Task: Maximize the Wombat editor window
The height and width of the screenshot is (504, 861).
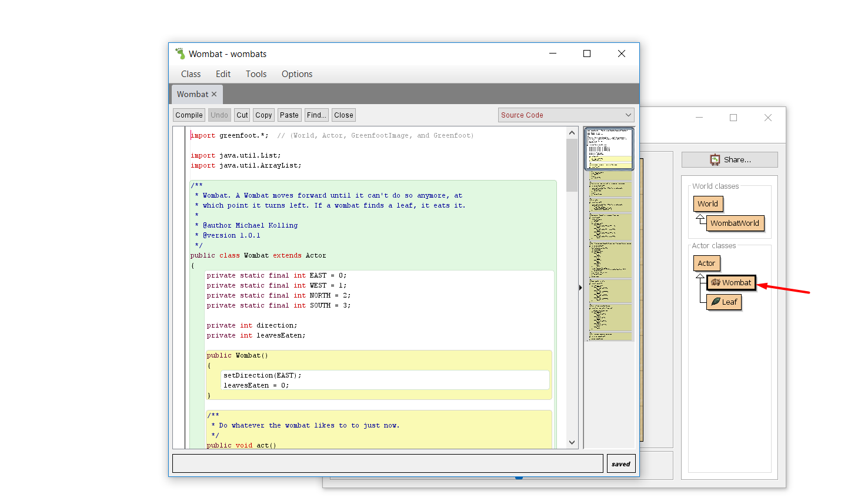Action: (587, 54)
